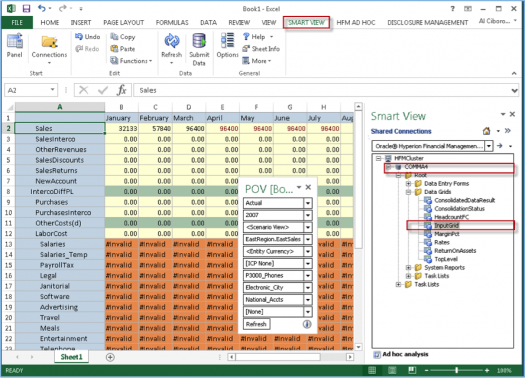
Task: Open the Actual scenario dropdown in POV
Action: 307,203
